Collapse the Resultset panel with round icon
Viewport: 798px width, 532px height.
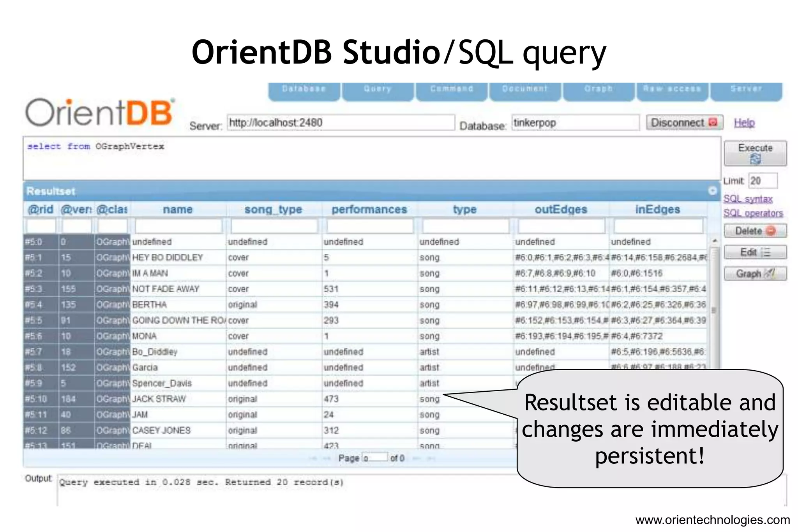point(712,191)
